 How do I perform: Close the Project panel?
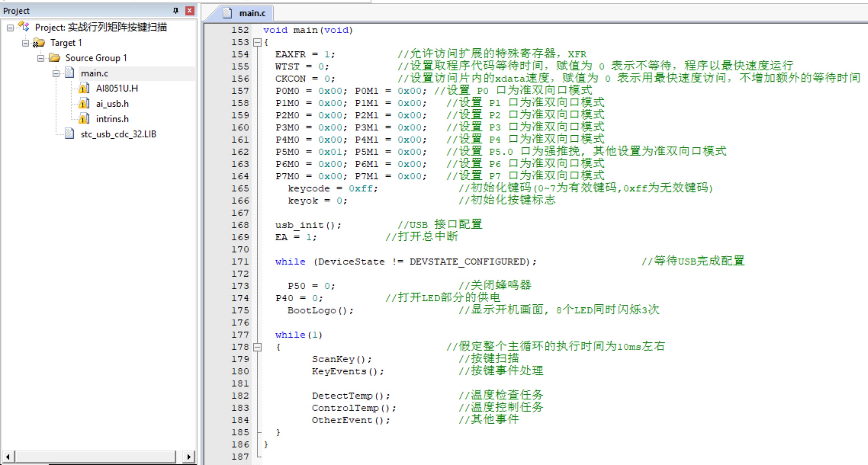click(190, 11)
